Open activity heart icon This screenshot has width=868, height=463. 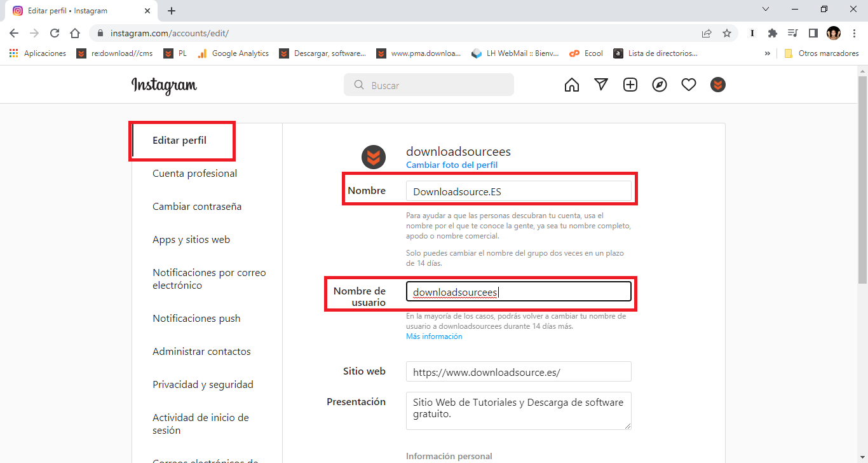point(689,85)
